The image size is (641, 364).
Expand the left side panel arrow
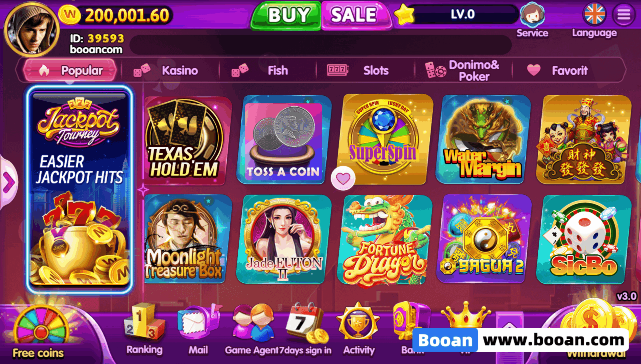[x=9, y=181]
